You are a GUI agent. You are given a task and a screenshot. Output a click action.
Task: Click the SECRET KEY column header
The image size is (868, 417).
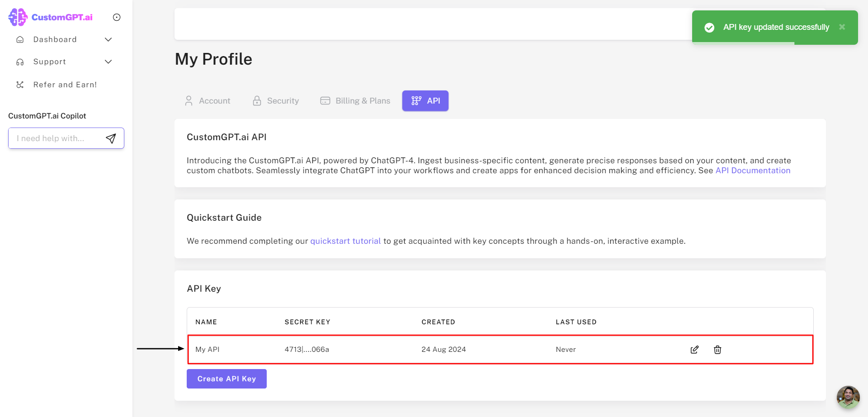[x=307, y=322]
